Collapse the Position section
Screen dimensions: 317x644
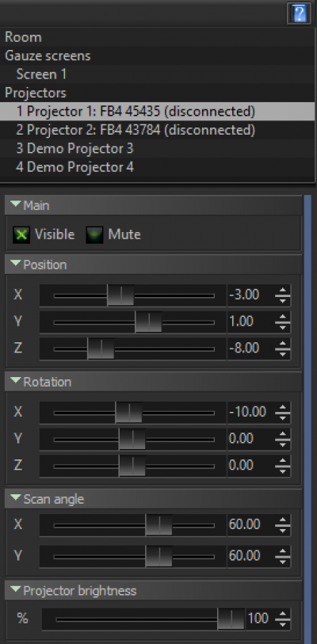(16, 263)
